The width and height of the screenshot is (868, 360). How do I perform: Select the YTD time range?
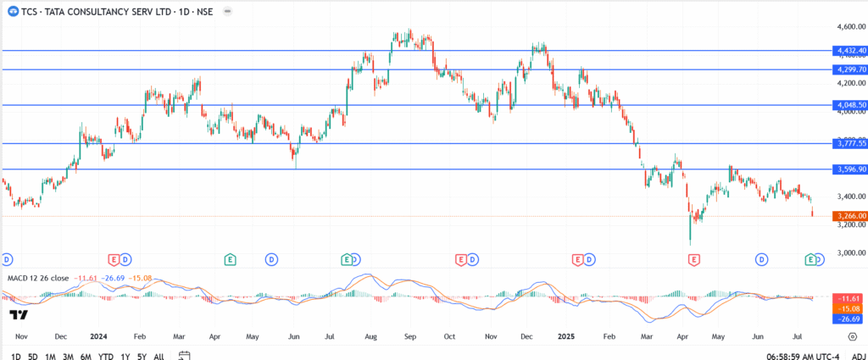tap(105, 357)
